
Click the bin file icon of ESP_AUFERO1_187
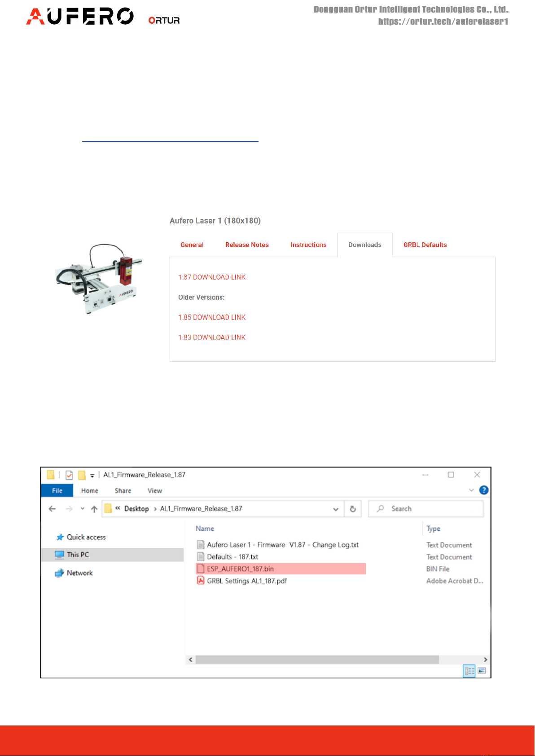[x=201, y=569]
